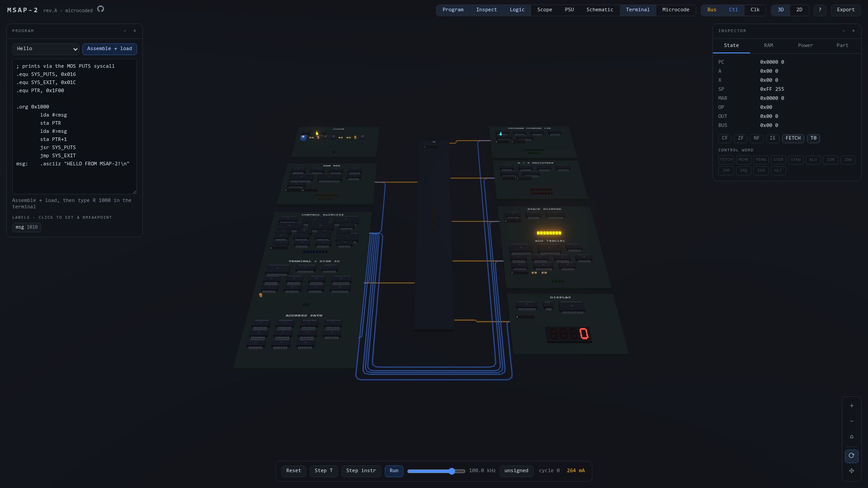868x488 pixels.
Task: Click the Export button
Action: tap(846, 10)
